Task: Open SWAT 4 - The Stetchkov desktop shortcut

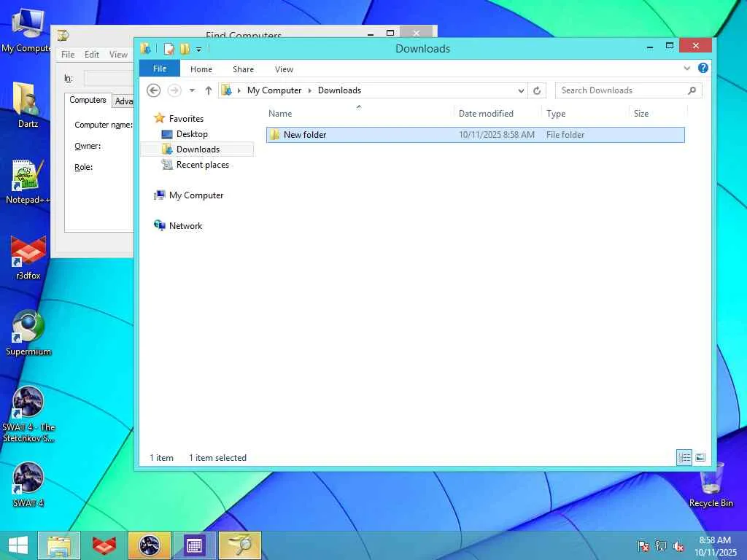Action: pyautogui.click(x=28, y=414)
